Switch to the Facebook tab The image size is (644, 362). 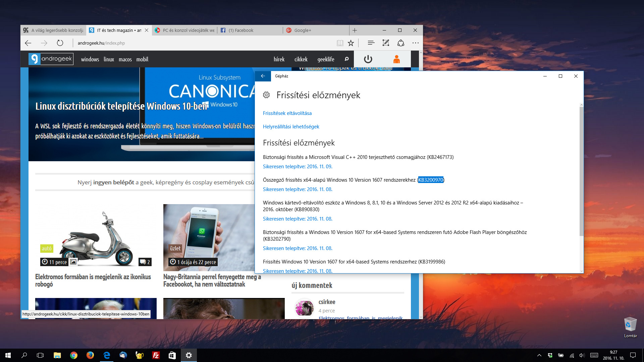[x=250, y=30]
